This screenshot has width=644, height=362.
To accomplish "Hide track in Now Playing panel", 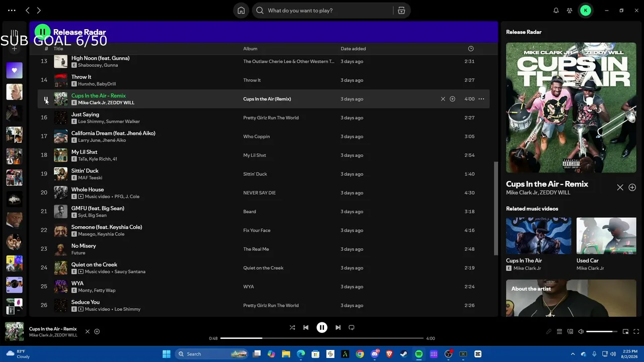I will click(620, 188).
